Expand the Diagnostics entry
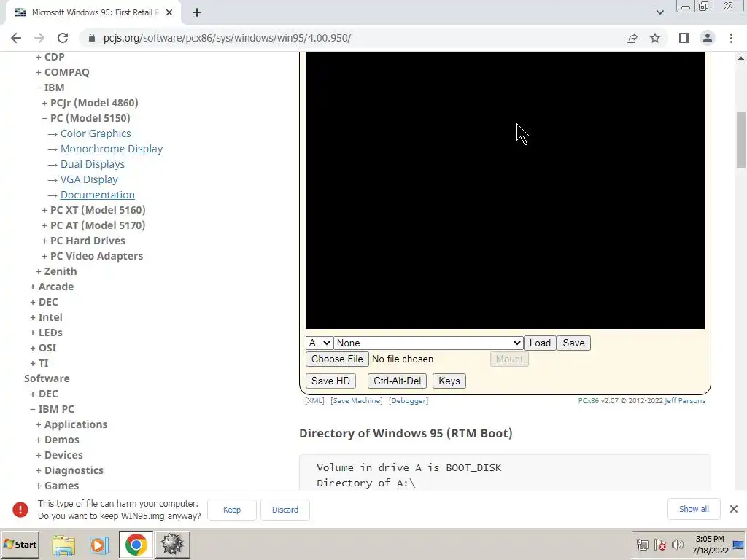This screenshot has height=560, width=747. click(x=69, y=470)
